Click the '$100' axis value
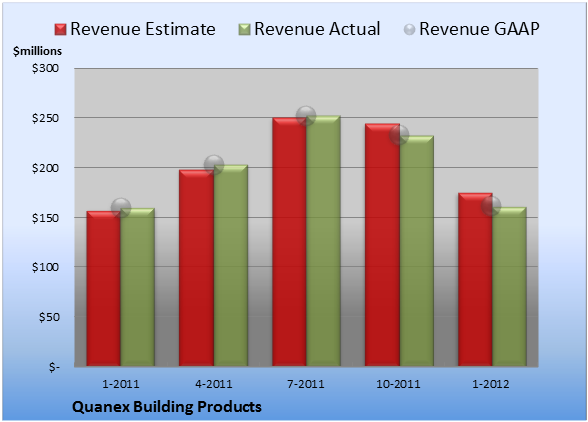The height and width of the screenshot is (422, 588). (x=45, y=267)
